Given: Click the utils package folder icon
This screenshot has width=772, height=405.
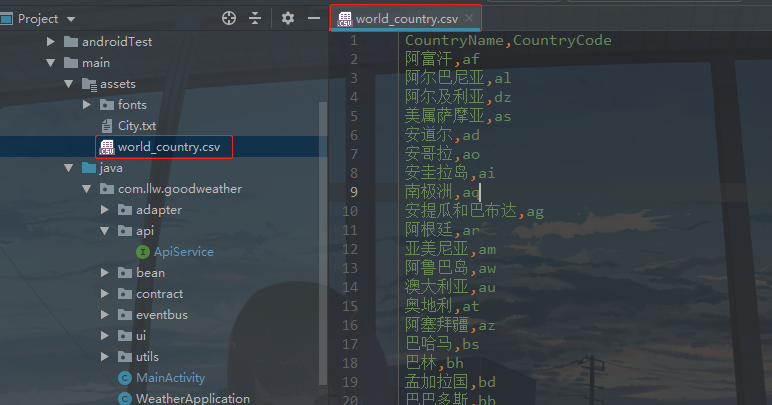Looking at the screenshot, I should [x=125, y=357].
